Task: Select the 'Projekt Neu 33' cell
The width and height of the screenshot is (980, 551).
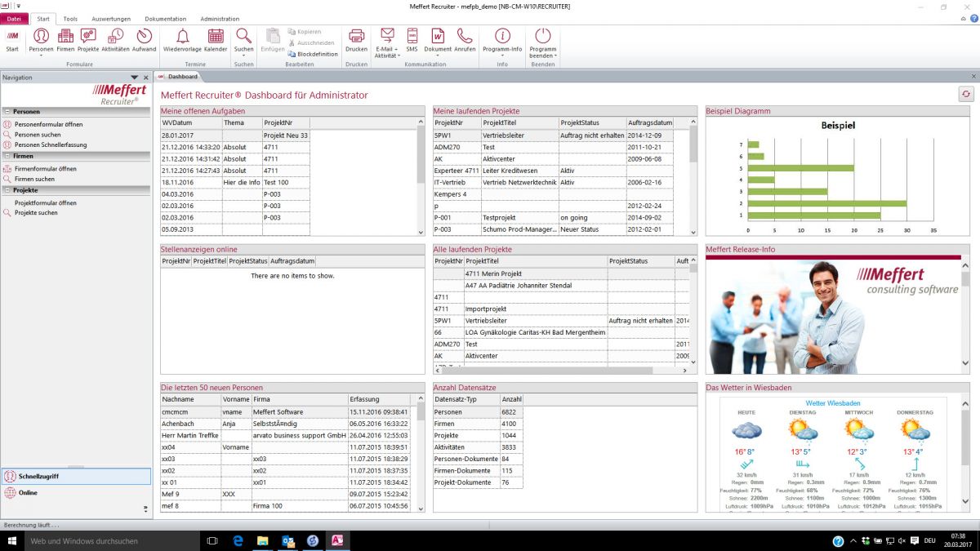Action: (286, 136)
